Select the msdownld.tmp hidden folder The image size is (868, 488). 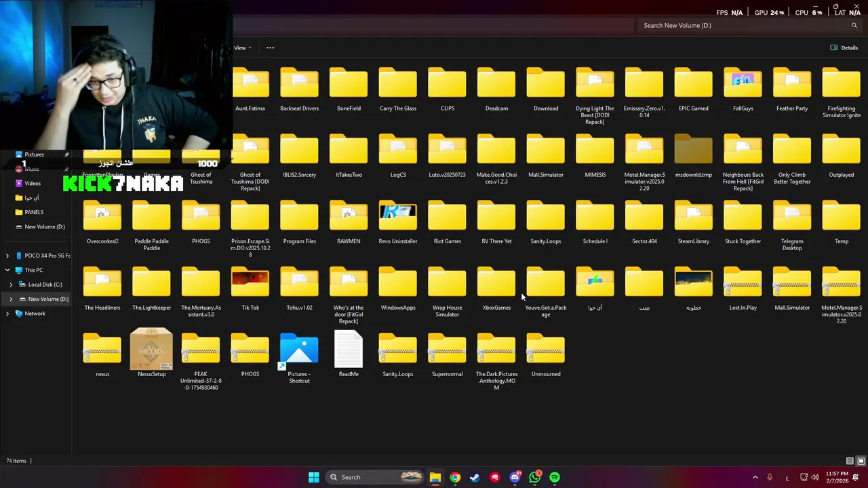694,156
